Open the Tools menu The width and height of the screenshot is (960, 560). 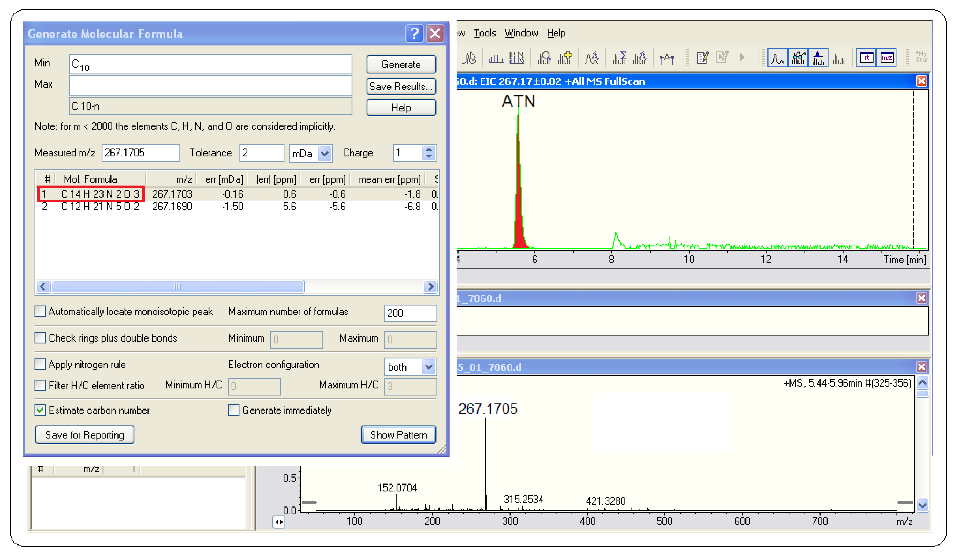(485, 33)
